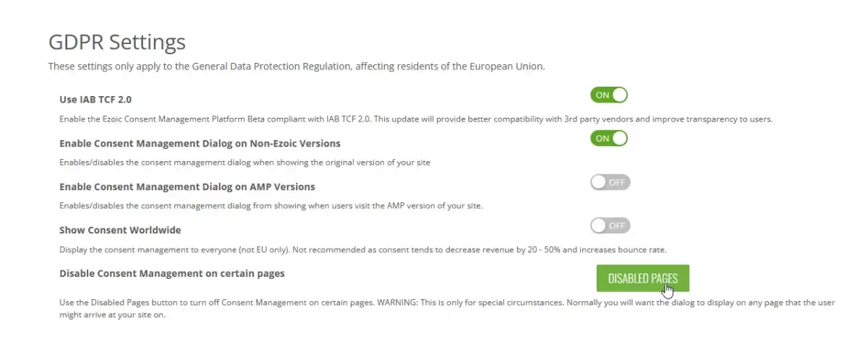Enable the AMP Versions consent dialog toggle

[x=610, y=182]
